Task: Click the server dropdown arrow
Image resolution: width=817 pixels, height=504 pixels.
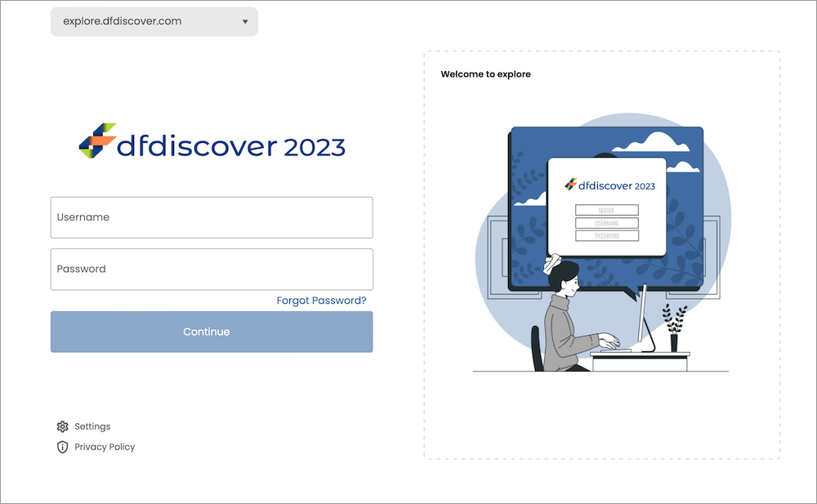Action: [245, 22]
